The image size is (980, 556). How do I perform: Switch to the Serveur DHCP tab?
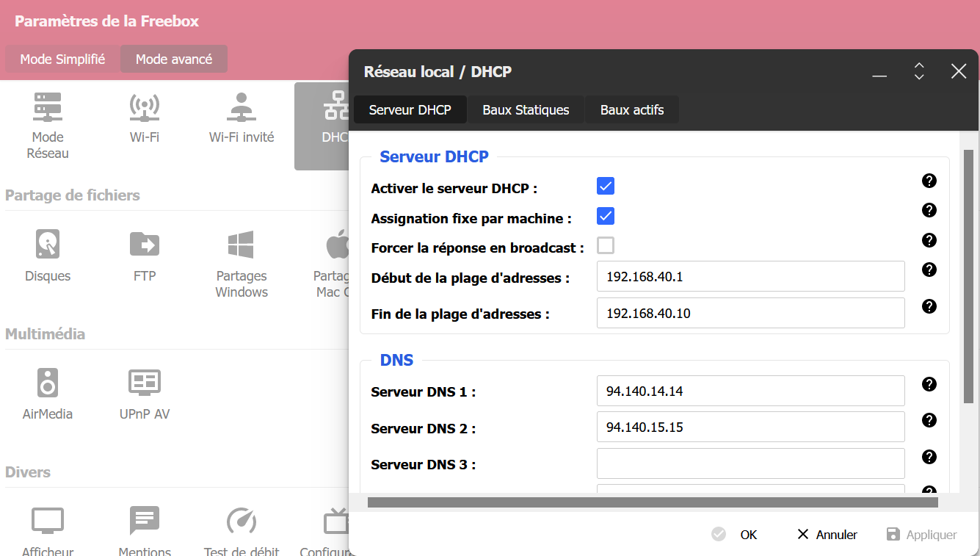[410, 110]
